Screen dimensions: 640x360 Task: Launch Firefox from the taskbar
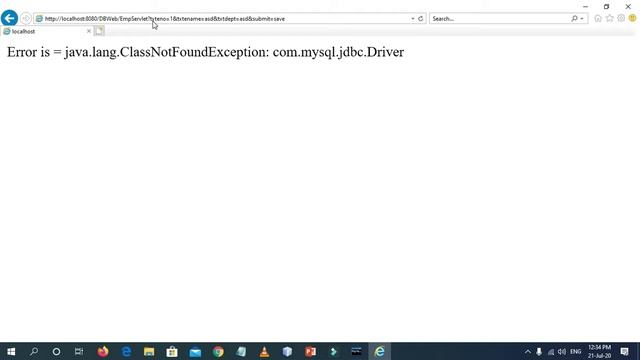pos(103,351)
